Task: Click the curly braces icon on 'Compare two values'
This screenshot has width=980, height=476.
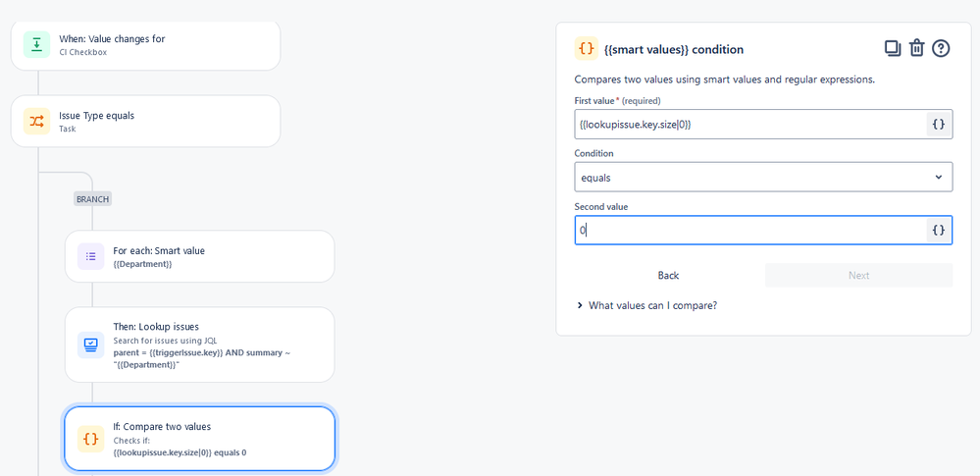Action: (90, 439)
